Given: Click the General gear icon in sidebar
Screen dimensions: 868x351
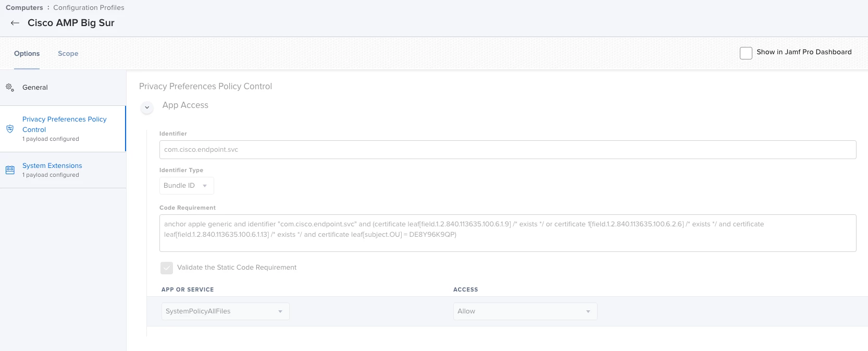Looking at the screenshot, I should tap(10, 87).
